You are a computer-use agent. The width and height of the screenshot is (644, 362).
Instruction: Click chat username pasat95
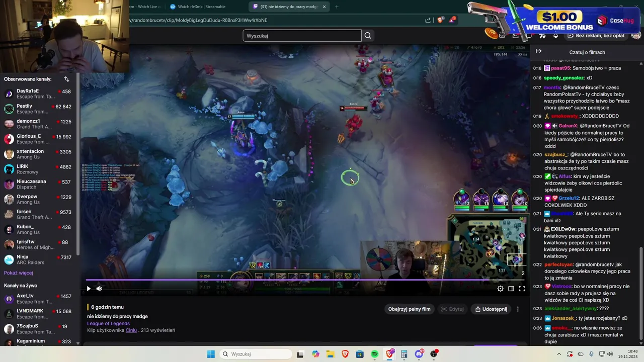coord(560,68)
